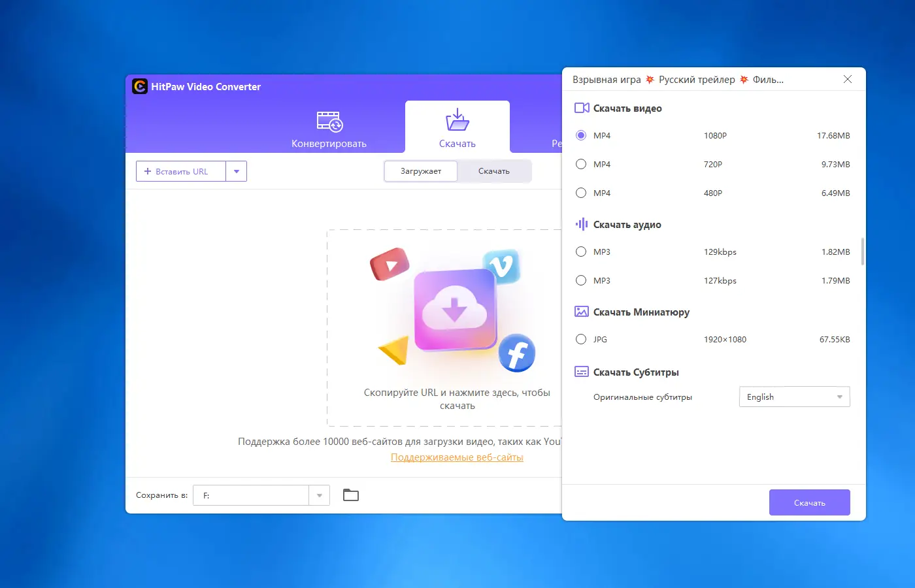Click the audio waveform icon beside Скачать аудио
915x588 pixels.
point(582,224)
